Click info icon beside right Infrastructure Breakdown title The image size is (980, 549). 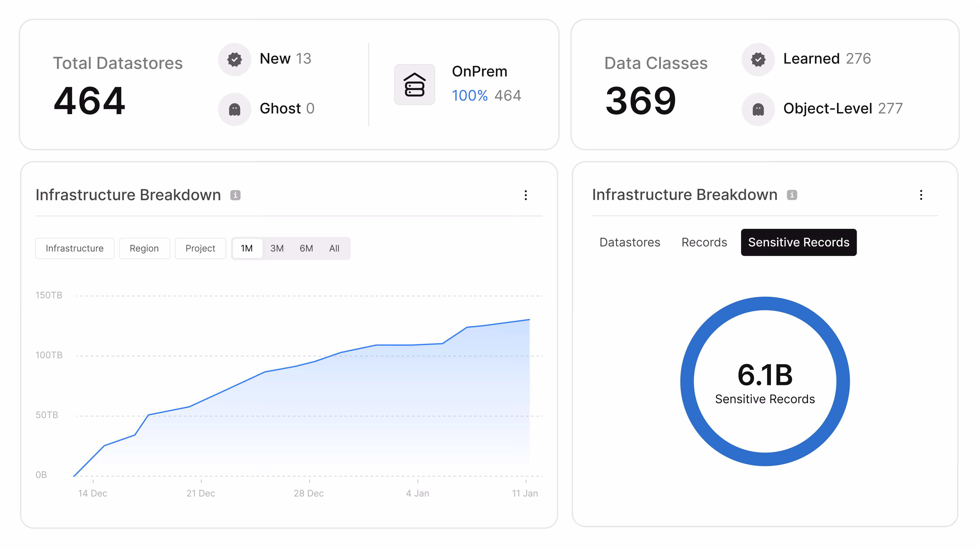tap(792, 195)
